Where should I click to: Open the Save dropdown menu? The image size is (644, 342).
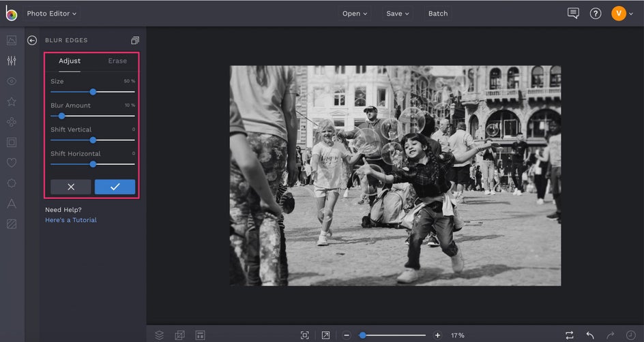pyautogui.click(x=398, y=14)
